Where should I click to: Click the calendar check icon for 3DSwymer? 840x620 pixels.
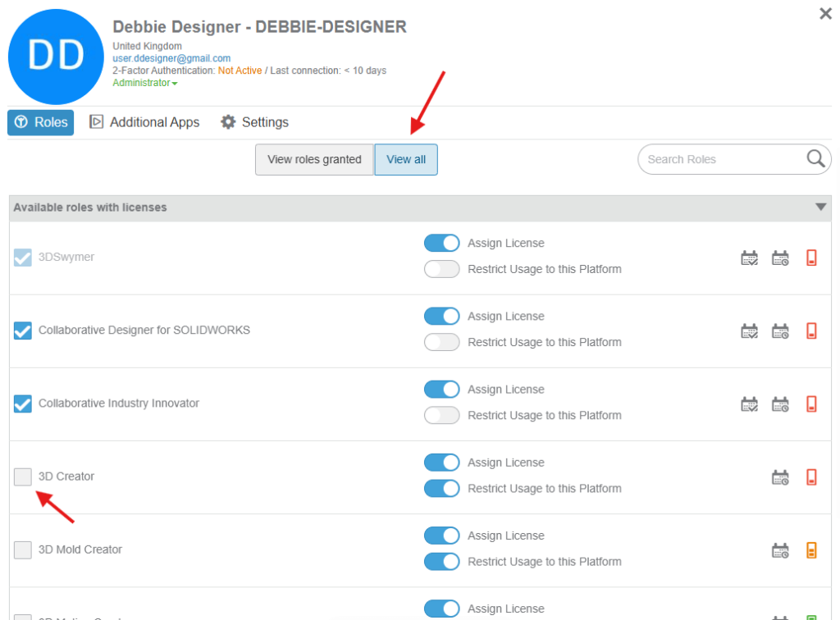[749, 257]
